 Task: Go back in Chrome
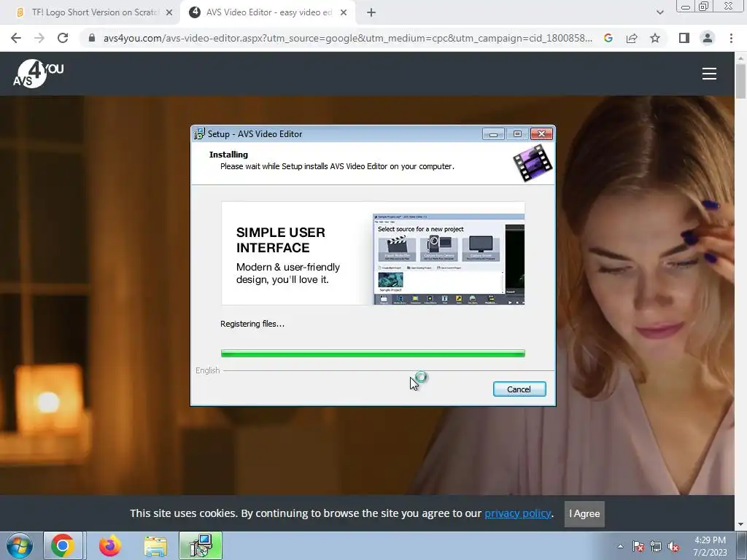(x=16, y=38)
